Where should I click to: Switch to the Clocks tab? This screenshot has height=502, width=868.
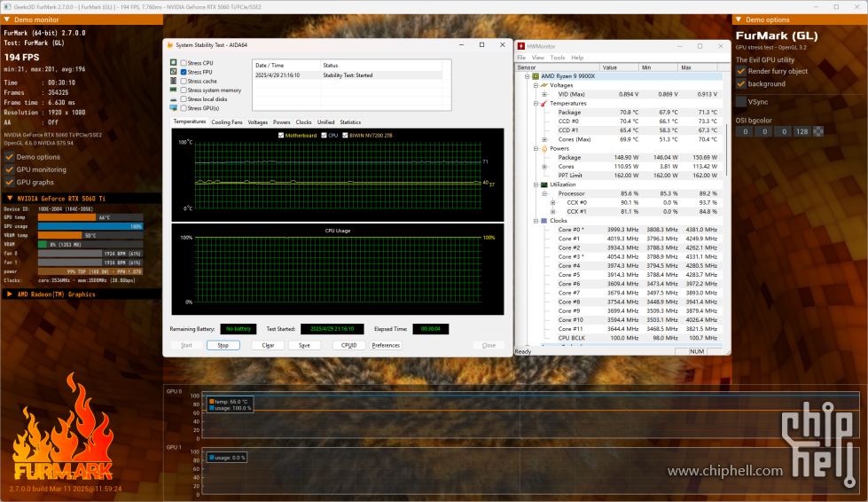303,122
